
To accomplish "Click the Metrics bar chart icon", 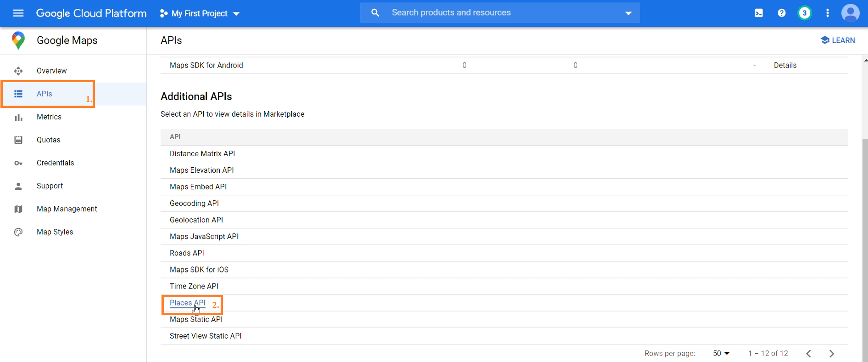I will pos(18,117).
